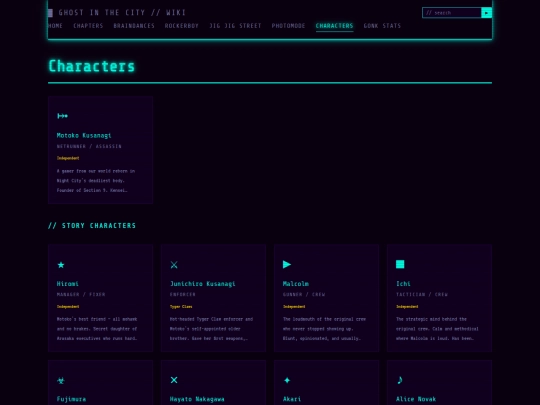Screen dimensions: 540x405
Task: Go to the Home nav item
Action: 55,26
